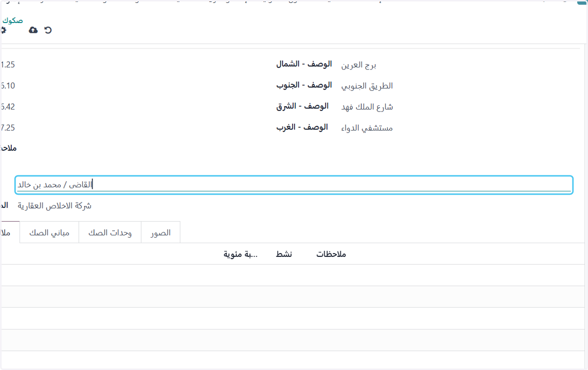Screen dimensions: 588x370
Task: Click the مستشفي الدواء field value
Action: pyautogui.click(x=367, y=128)
